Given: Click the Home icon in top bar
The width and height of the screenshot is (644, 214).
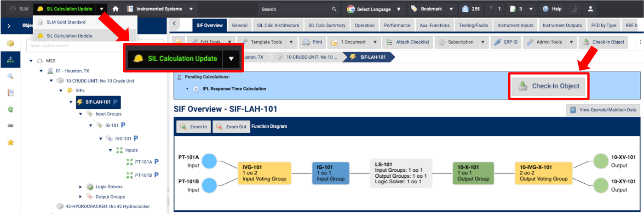Looking at the screenshot, I should (115, 9).
